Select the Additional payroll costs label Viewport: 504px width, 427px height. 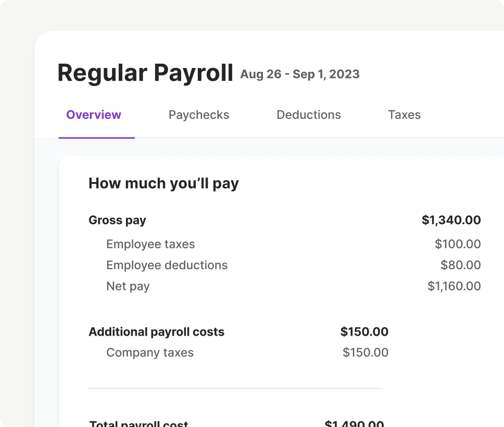[156, 332]
